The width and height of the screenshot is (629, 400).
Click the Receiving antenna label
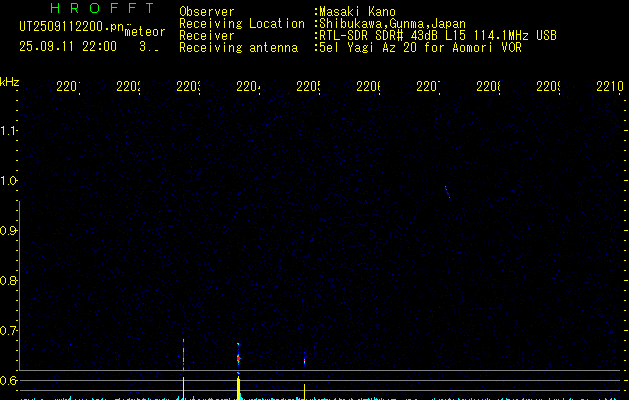pos(238,48)
